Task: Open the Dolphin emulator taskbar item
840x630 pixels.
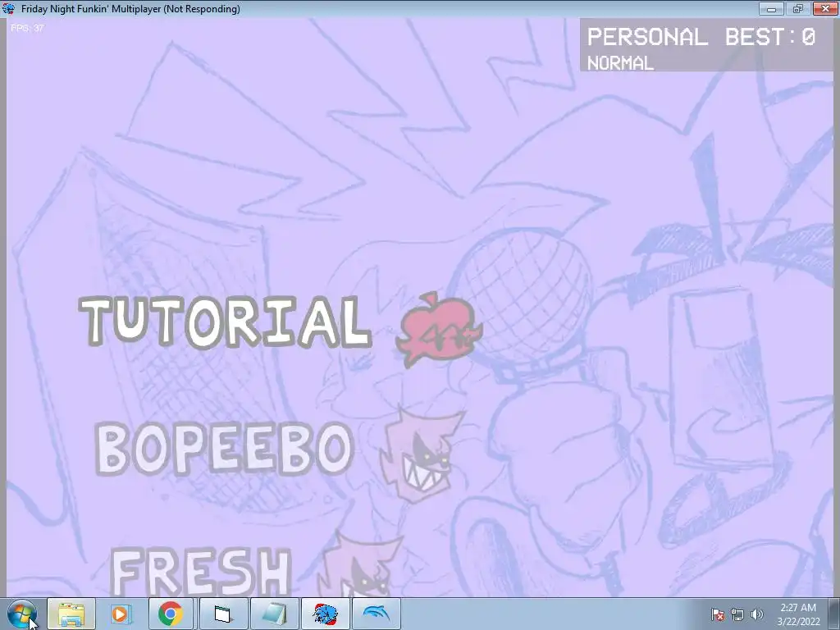Action: point(376,614)
